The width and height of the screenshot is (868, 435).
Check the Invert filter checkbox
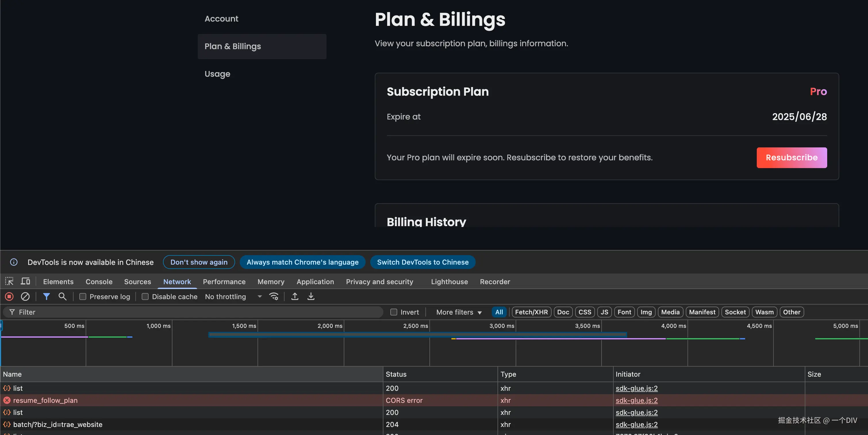point(393,312)
